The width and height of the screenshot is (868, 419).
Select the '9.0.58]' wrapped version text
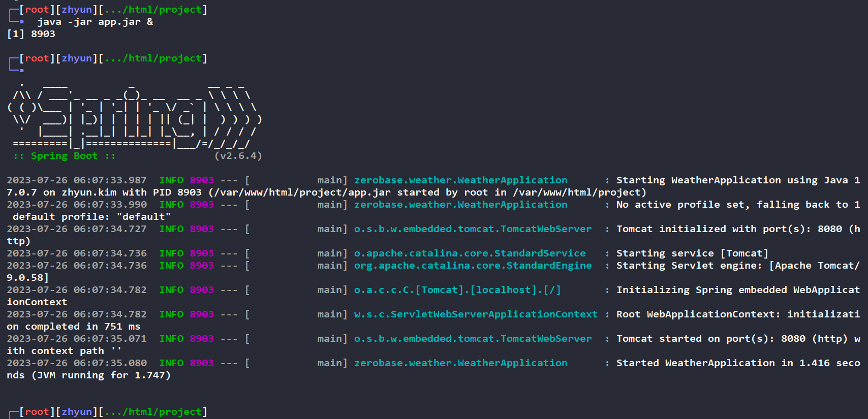click(28, 278)
